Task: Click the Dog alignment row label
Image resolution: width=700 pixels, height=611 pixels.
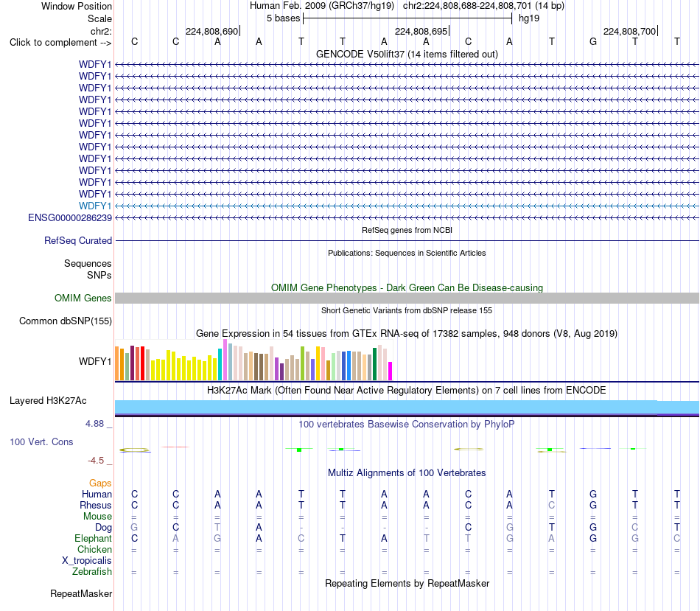Action: point(103,528)
